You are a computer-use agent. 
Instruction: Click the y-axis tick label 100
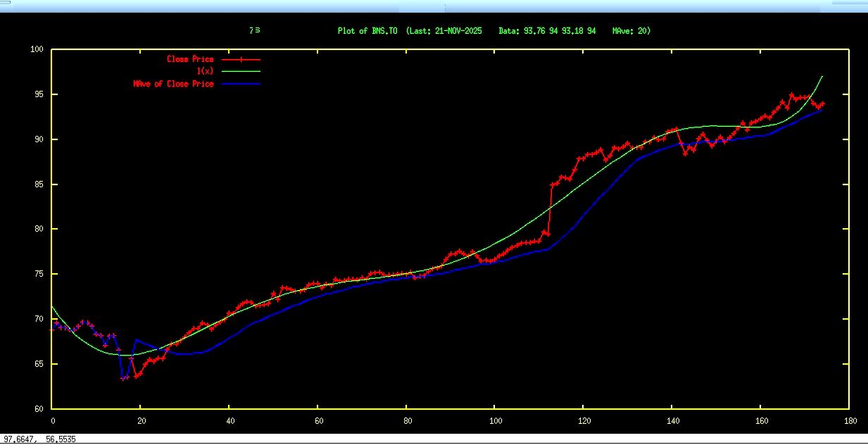[37, 49]
